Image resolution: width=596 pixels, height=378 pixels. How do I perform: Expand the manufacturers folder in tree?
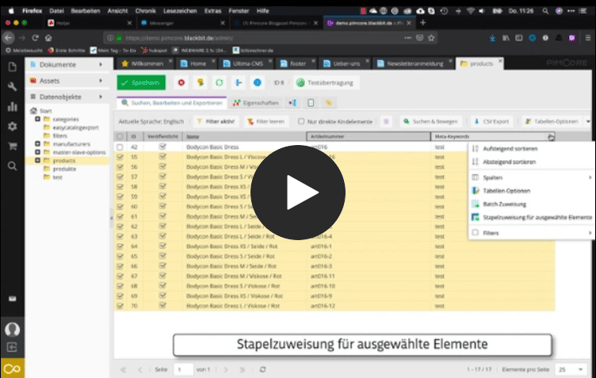click(x=38, y=144)
